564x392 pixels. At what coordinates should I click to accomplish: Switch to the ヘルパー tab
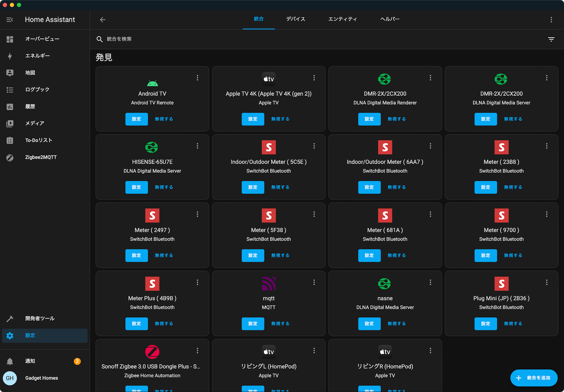(x=390, y=19)
